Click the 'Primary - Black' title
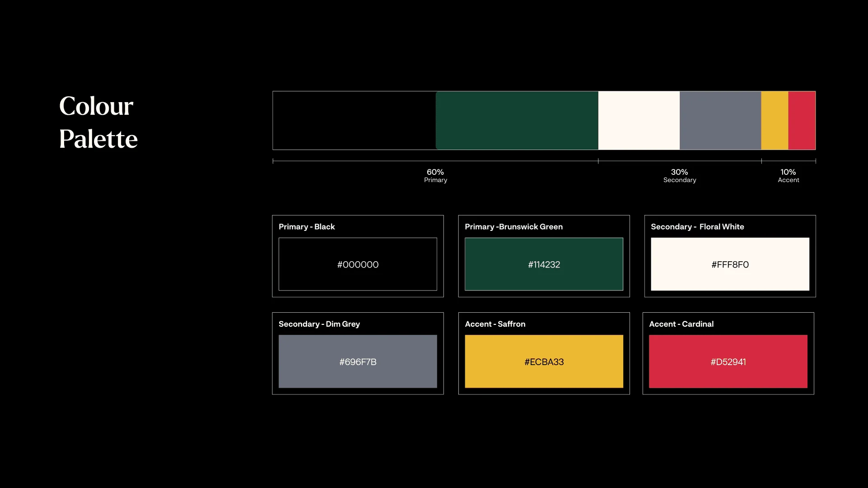 pos(307,227)
